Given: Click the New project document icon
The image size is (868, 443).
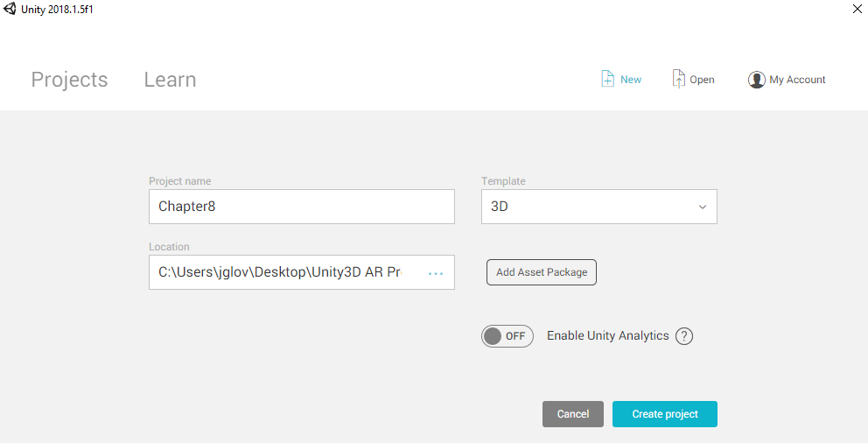Looking at the screenshot, I should 607,79.
